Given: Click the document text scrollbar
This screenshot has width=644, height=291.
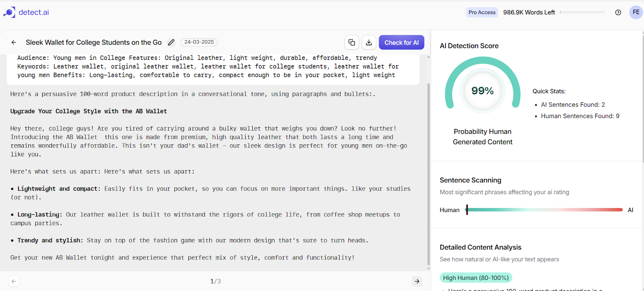Looking at the screenshot, I should [x=428, y=163].
